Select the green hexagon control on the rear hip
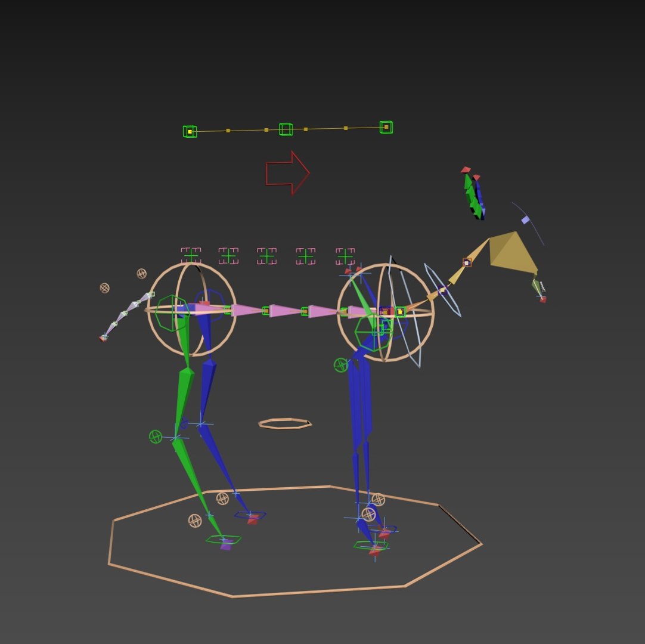The height and width of the screenshot is (644, 645). [x=172, y=312]
